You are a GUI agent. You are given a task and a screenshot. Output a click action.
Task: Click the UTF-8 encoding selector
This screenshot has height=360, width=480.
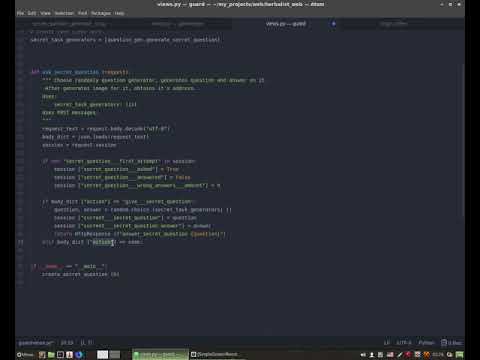coord(403,343)
